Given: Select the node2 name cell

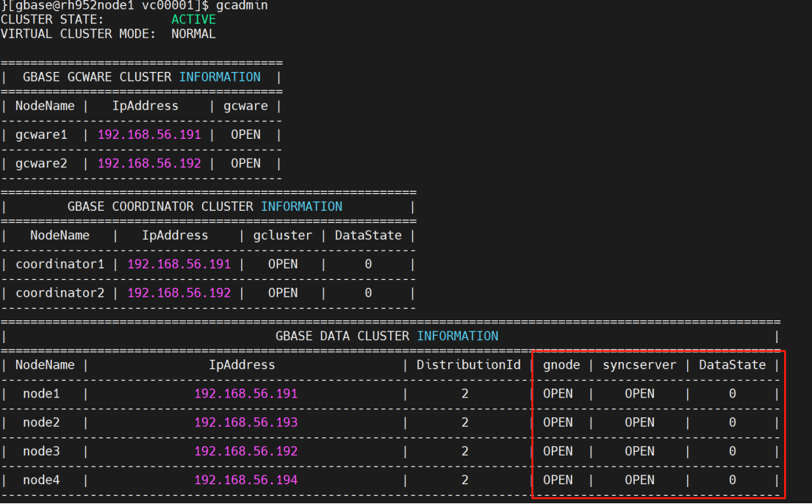Looking at the screenshot, I should [41, 422].
